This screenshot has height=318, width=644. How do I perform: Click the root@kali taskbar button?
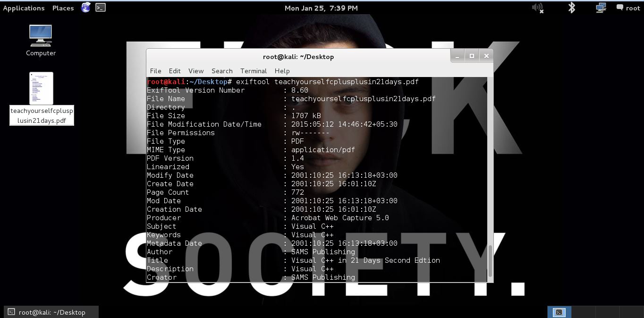pos(49,312)
